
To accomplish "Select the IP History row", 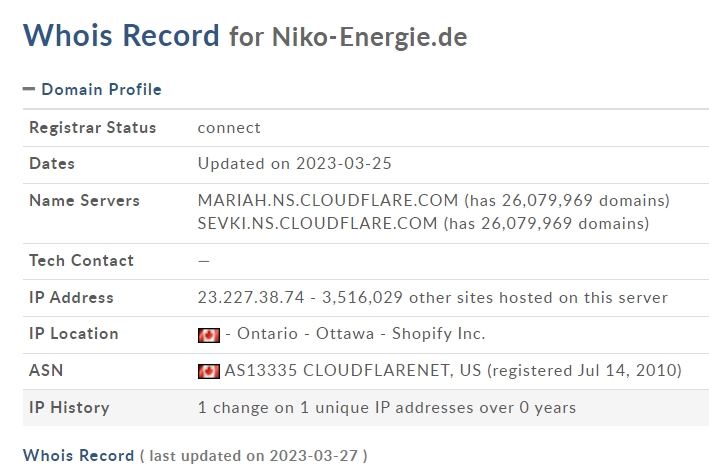I will coord(366,408).
